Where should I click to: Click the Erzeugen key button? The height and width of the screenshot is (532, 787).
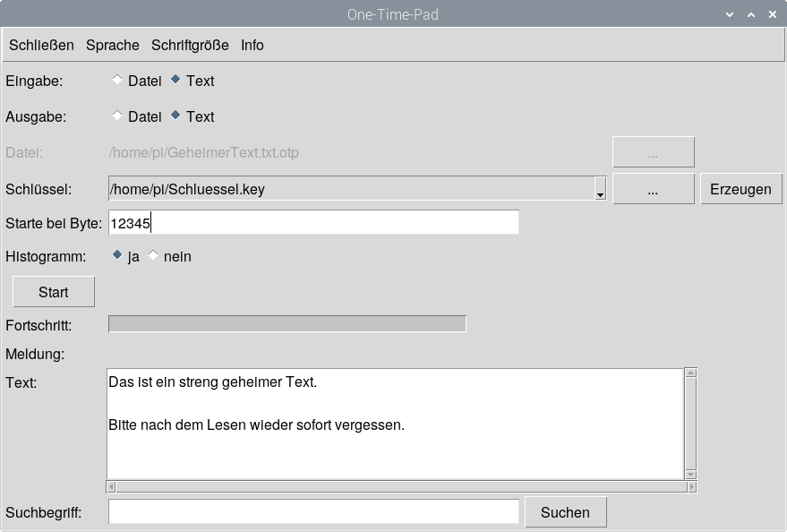(740, 189)
